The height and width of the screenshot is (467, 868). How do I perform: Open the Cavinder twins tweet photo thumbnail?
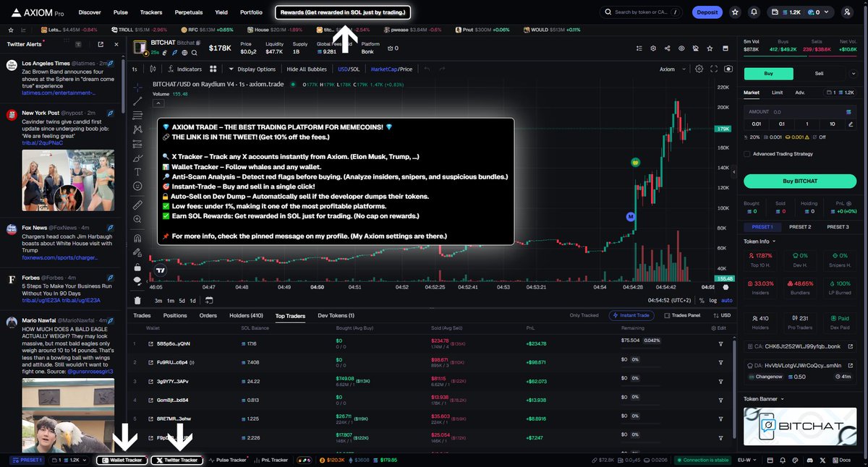point(68,180)
